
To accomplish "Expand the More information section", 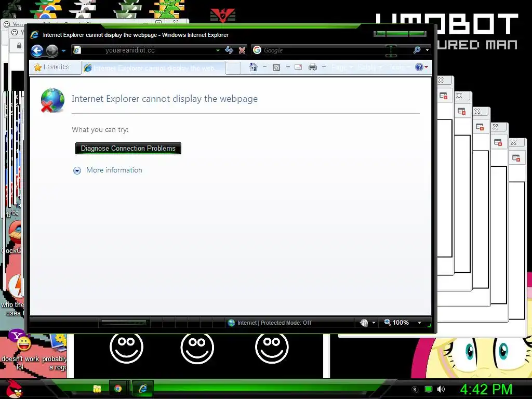I will pyautogui.click(x=77, y=170).
